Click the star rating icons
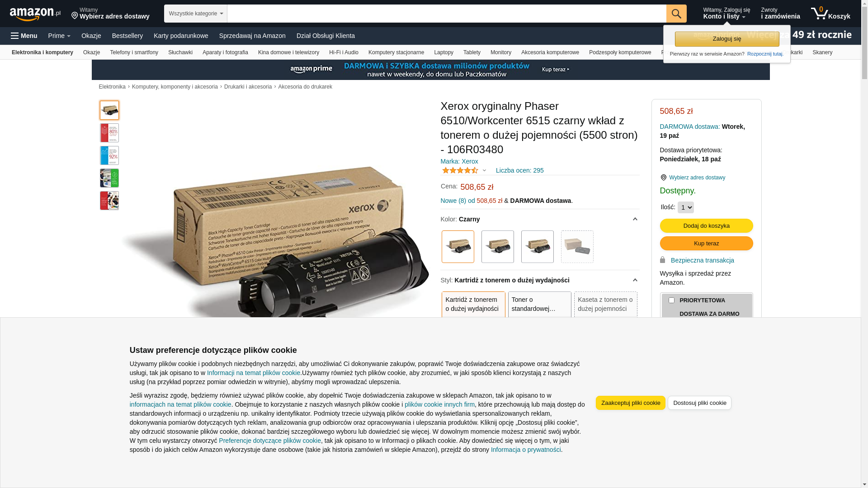Viewport: 868px width, 488px height. click(460, 170)
